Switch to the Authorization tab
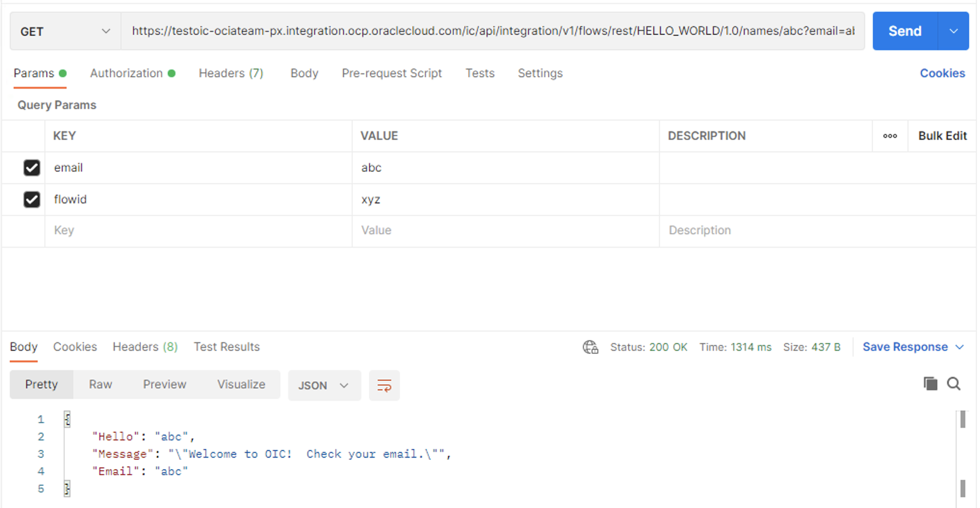Screen dimensions: 980x508 [x=127, y=73]
